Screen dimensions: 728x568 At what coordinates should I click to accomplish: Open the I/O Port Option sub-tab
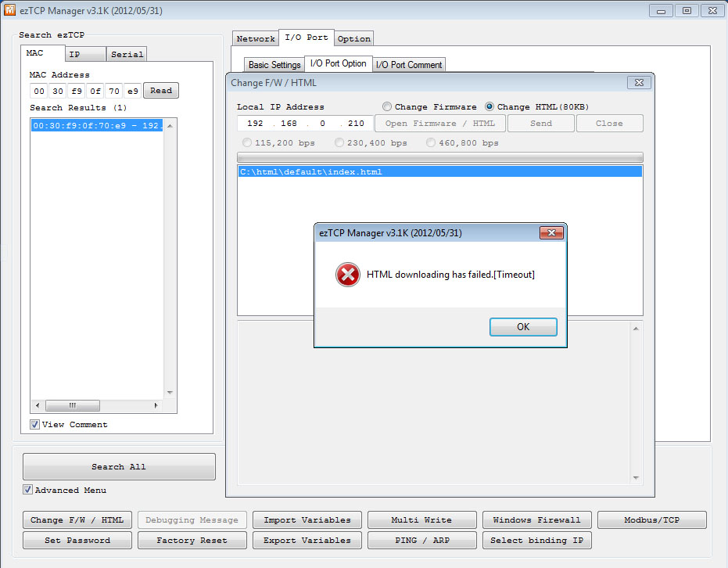[x=338, y=63]
